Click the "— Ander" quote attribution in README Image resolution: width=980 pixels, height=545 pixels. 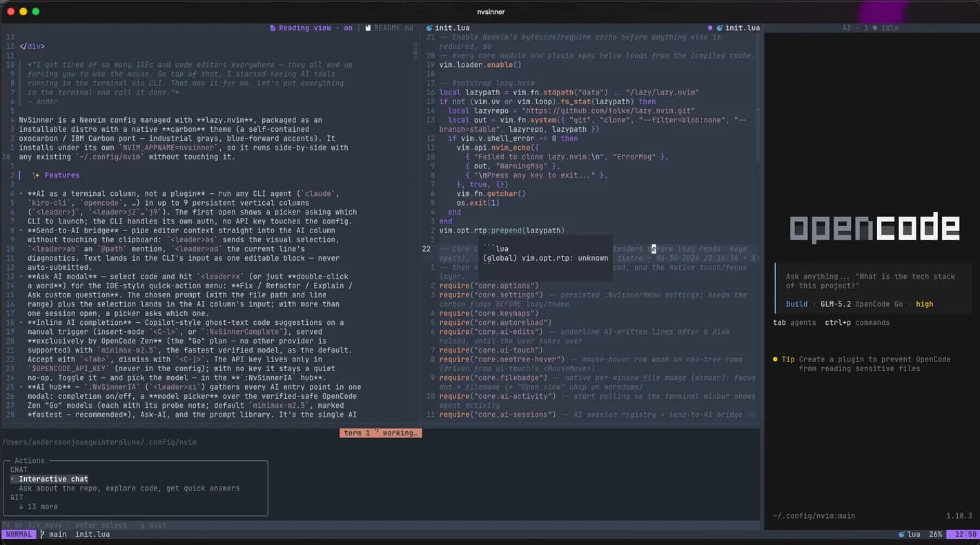coord(43,101)
